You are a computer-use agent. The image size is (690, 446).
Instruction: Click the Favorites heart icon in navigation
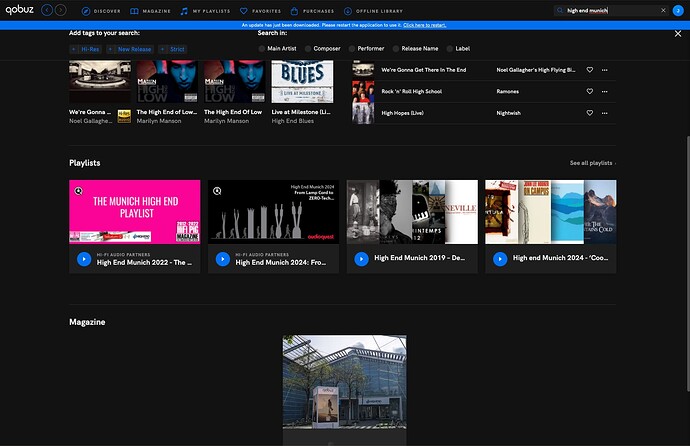click(x=244, y=11)
